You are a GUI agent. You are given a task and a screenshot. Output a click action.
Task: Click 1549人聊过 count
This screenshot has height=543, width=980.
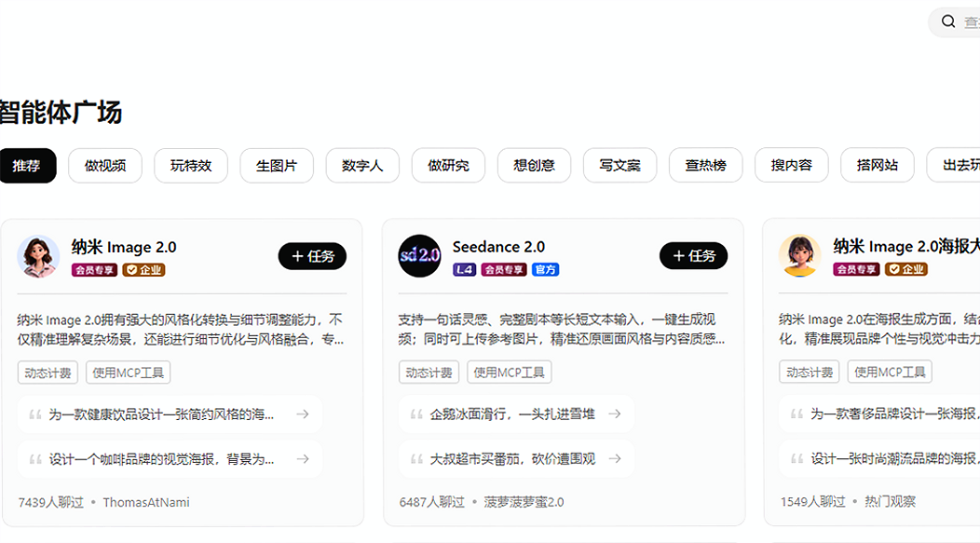(812, 501)
